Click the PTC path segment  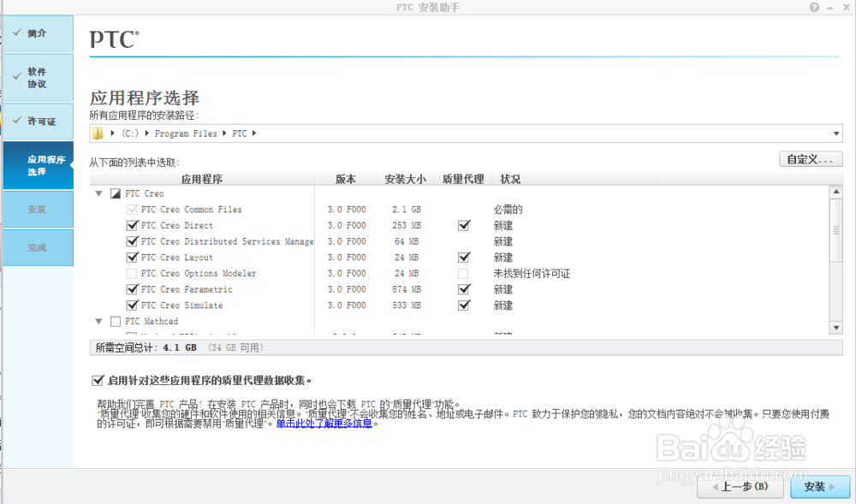[x=240, y=133]
